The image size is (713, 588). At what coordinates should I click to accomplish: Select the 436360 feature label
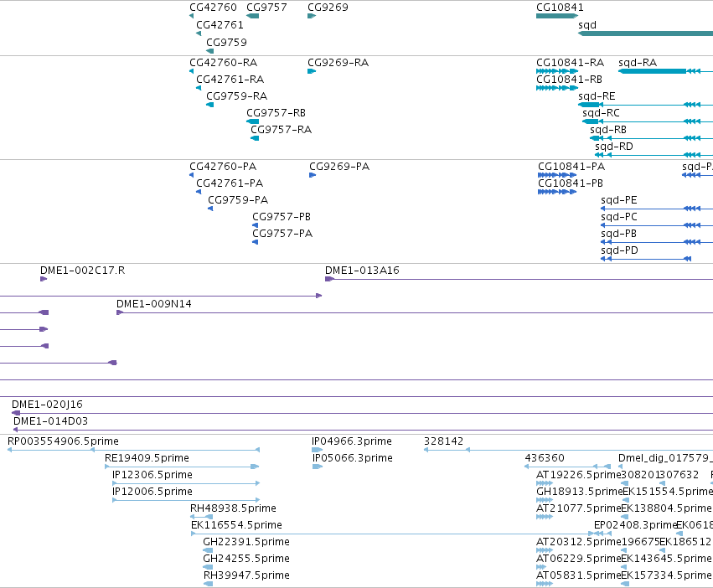545,458
